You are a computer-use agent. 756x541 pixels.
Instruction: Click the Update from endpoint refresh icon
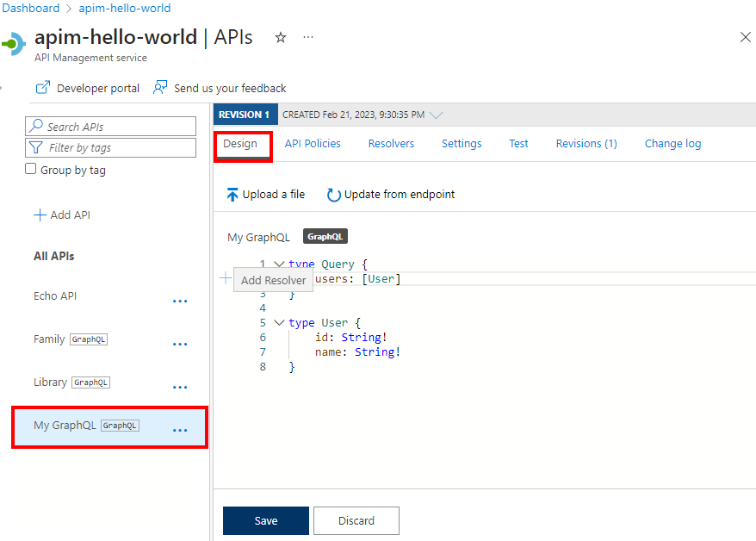[x=333, y=195]
